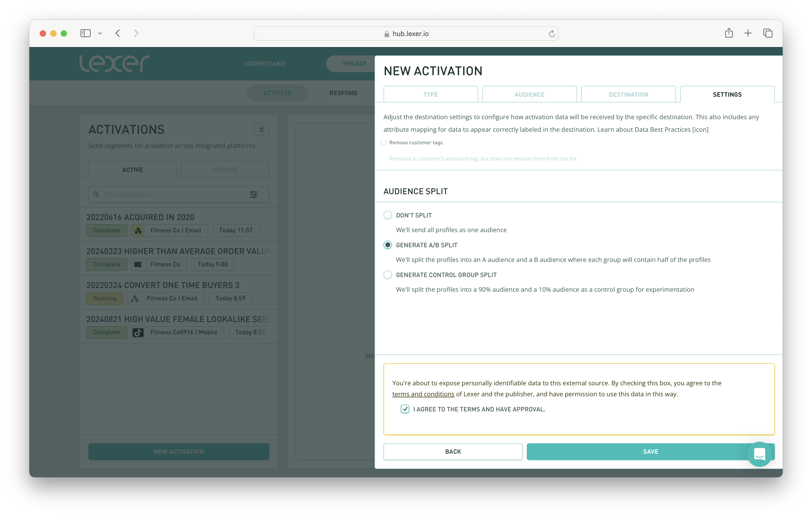Add a new tab with the plus icon
Screen dimensions: 812x516
(x=748, y=33)
